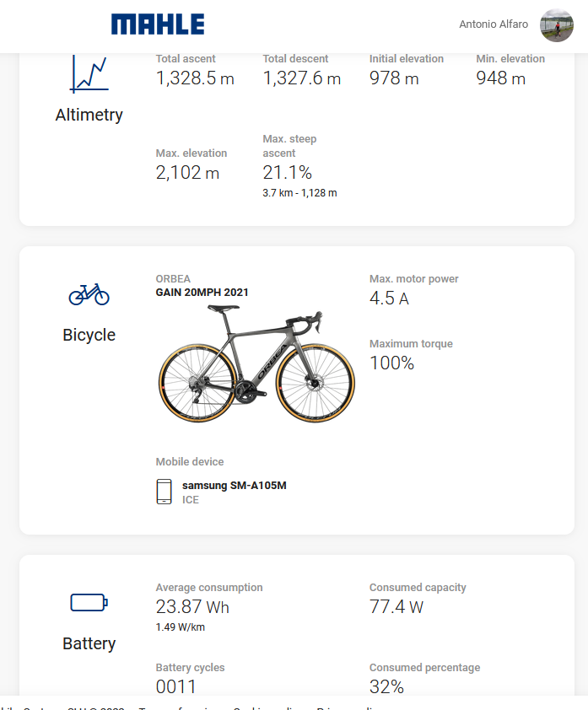588x710 pixels.
Task: Click the Average consumption 23.87 Wh value
Action: [192, 607]
